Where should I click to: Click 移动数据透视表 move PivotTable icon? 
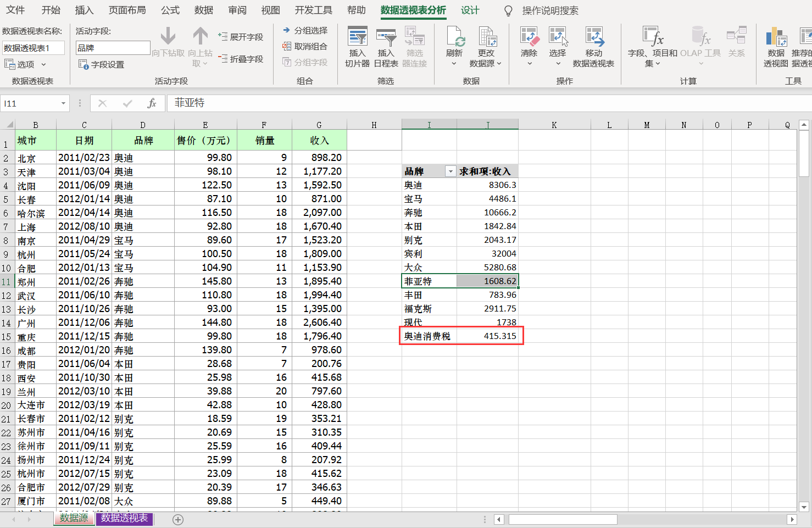point(594,36)
